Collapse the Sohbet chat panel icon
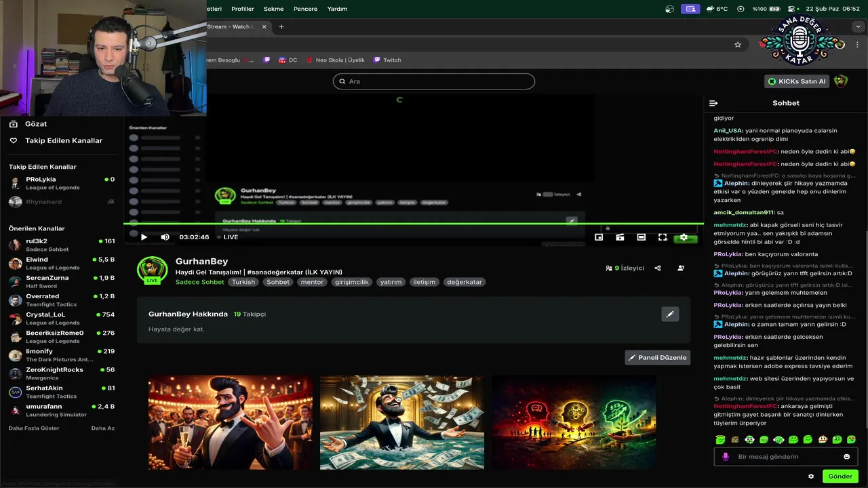Image resolution: width=868 pixels, height=488 pixels. point(713,103)
